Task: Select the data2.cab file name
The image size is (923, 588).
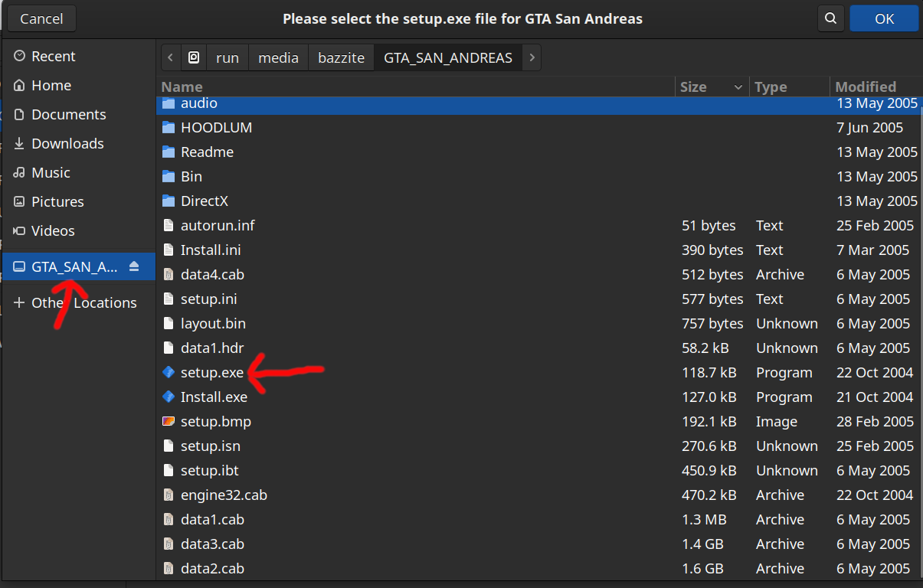Action: (x=212, y=568)
